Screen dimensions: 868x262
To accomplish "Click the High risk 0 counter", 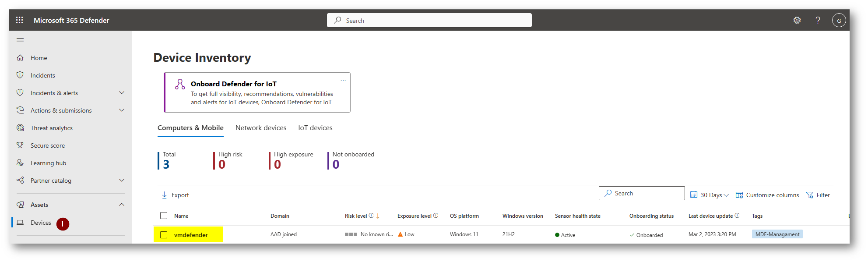I will [229, 161].
